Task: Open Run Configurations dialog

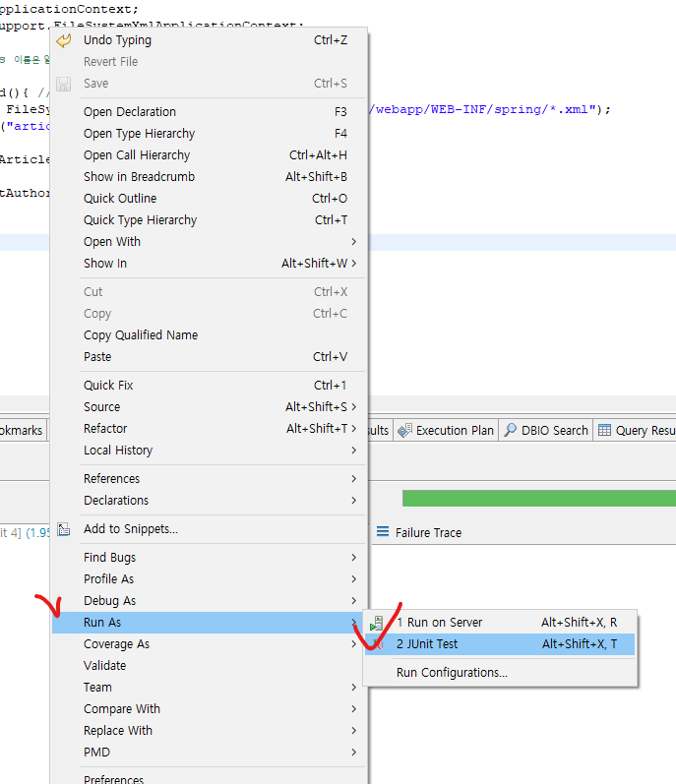Action: pos(452,673)
